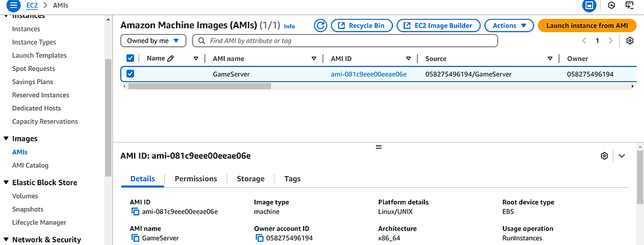Screen dimensions: 644x245
Task: Click the Find AMI search field
Action: pos(345,41)
